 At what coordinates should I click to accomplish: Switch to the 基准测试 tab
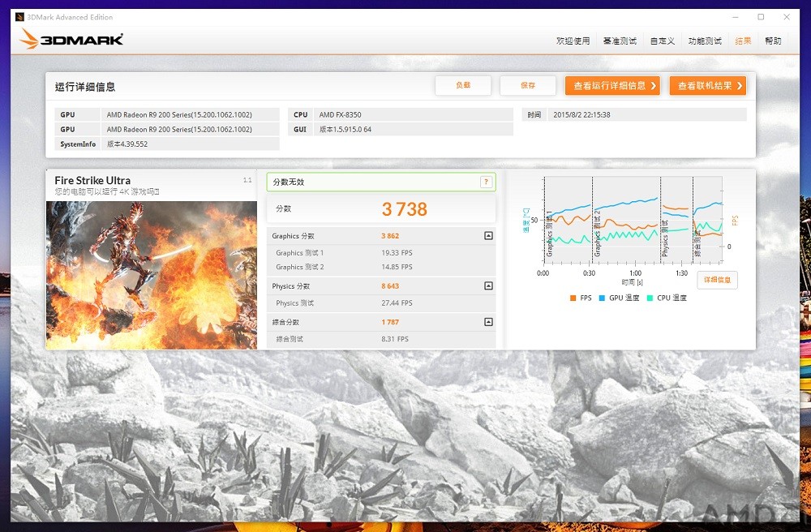[620, 41]
